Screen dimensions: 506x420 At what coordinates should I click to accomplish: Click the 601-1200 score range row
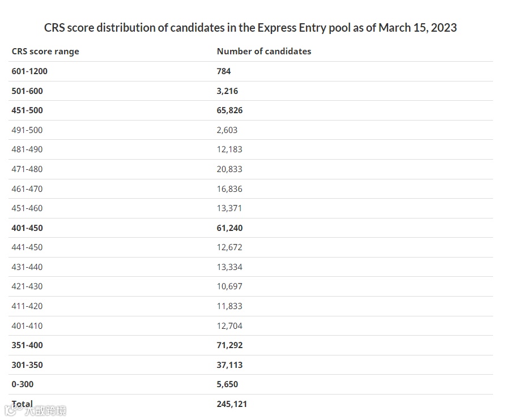(x=33, y=71)
